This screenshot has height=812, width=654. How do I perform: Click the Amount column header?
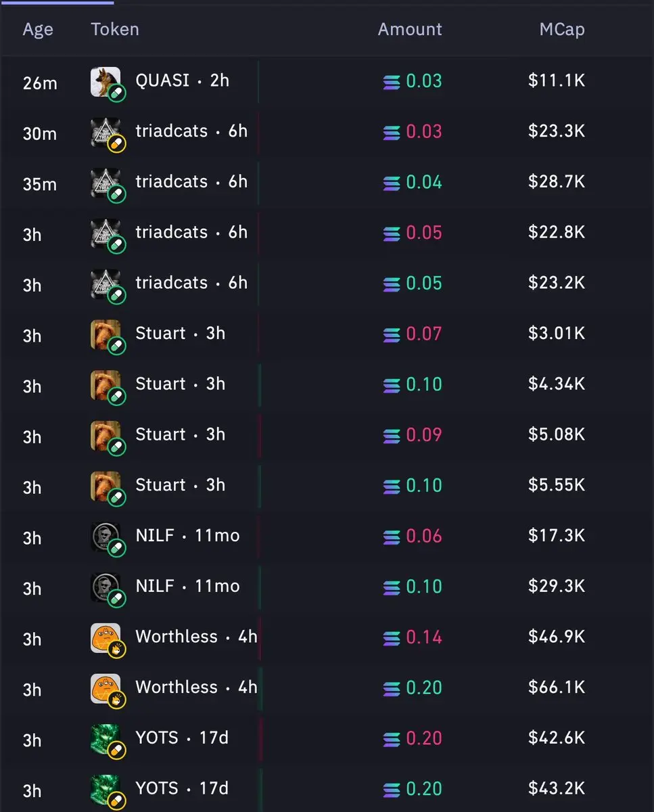[x=410, y=30]
